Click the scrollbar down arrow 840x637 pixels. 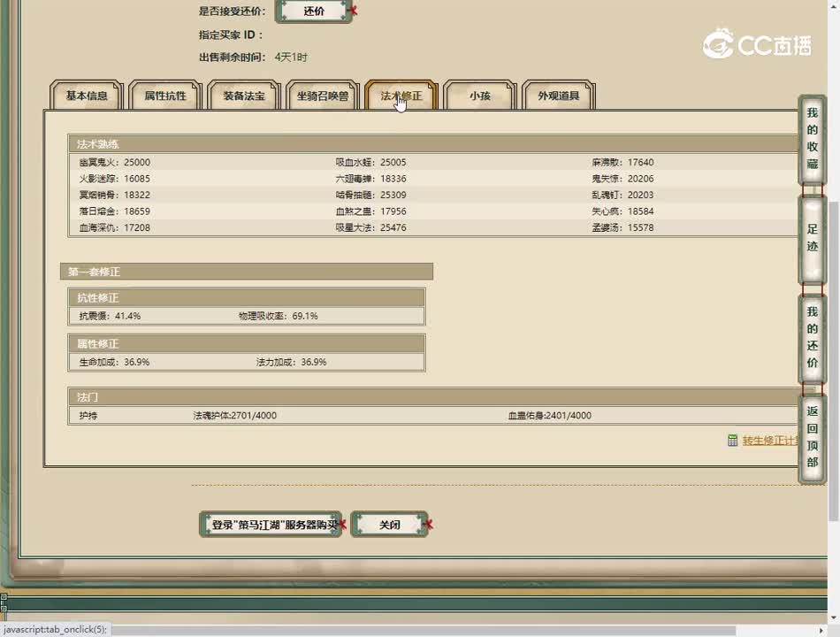click(x=833, y=618)
